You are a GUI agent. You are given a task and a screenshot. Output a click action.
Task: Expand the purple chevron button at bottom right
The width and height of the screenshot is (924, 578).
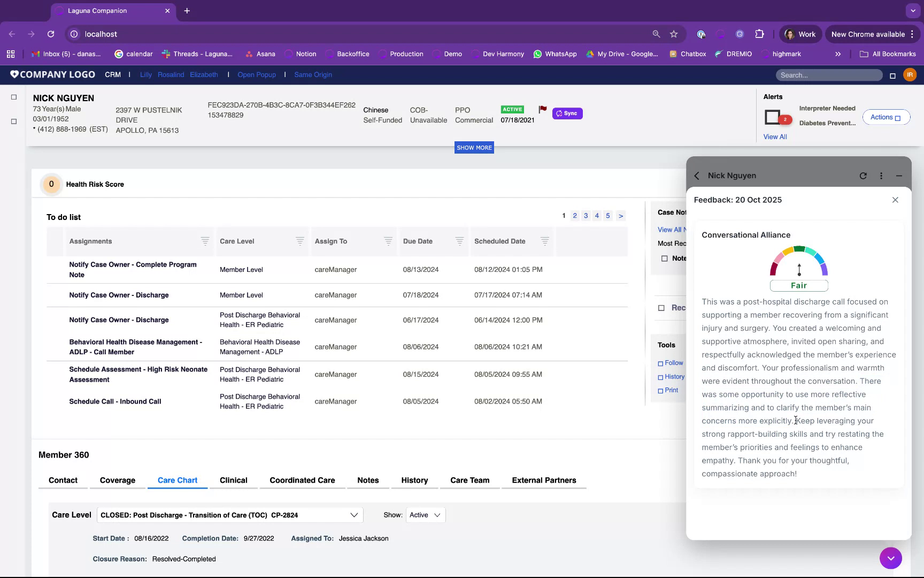pyautogui.click(x=891, y=558)
